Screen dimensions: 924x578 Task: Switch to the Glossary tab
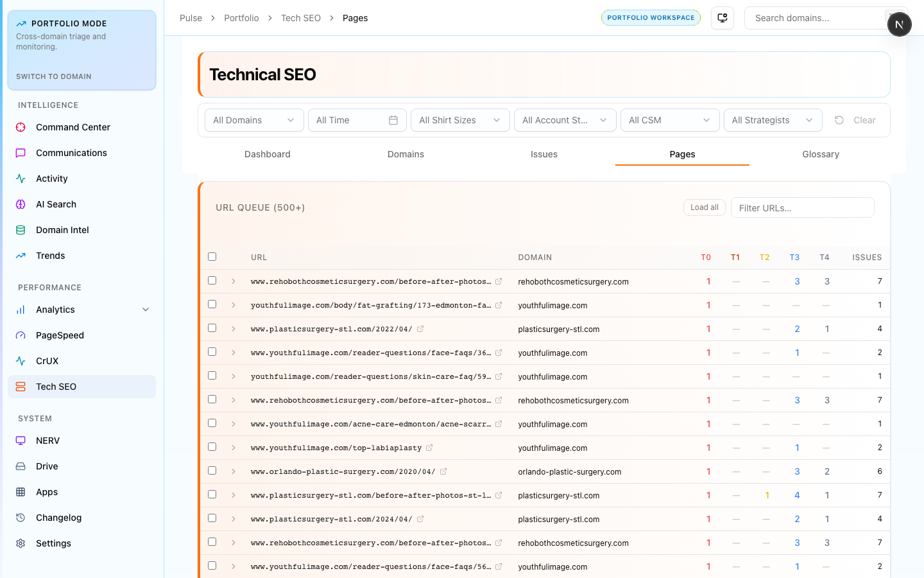pyautogui.click(x=820, y=154)
